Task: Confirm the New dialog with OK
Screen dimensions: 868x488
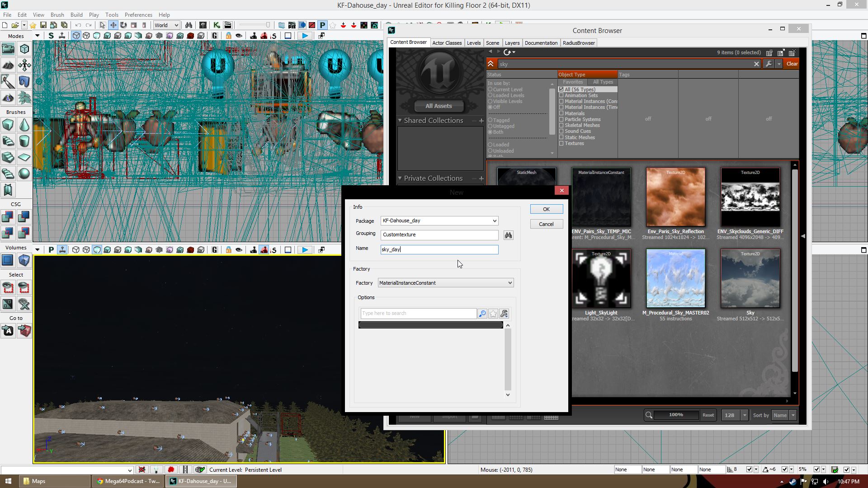Action: pos(546,209)
